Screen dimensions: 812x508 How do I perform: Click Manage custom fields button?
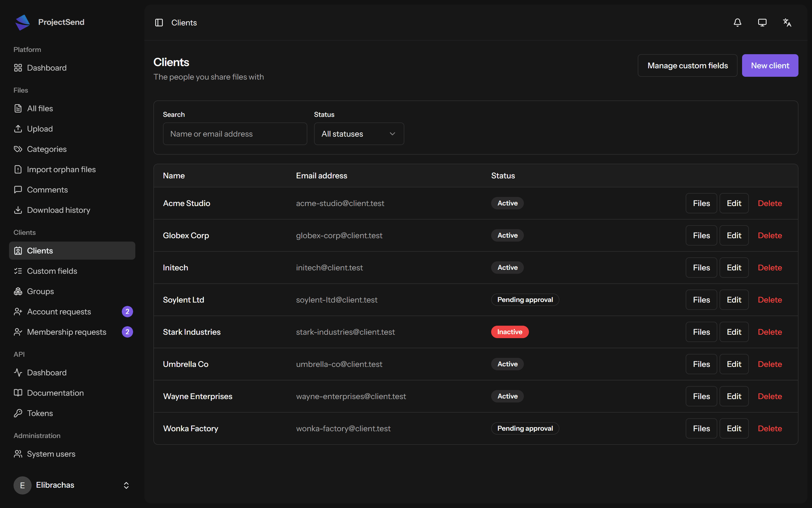click(x=687, y=65)
